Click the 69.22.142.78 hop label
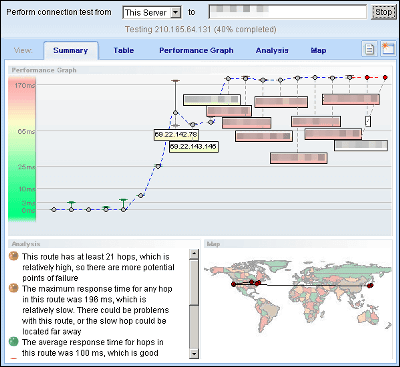This screenshot has height=367, width=400. coord(176,135)
